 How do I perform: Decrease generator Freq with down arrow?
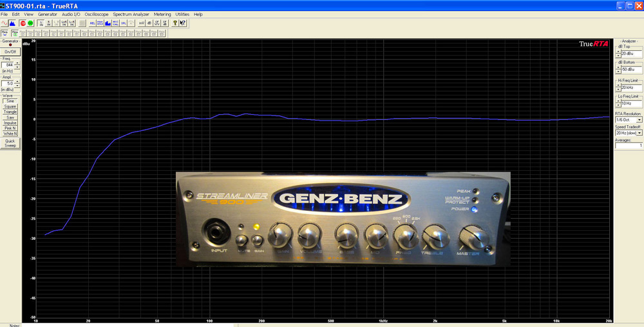(x=17, y=67)
